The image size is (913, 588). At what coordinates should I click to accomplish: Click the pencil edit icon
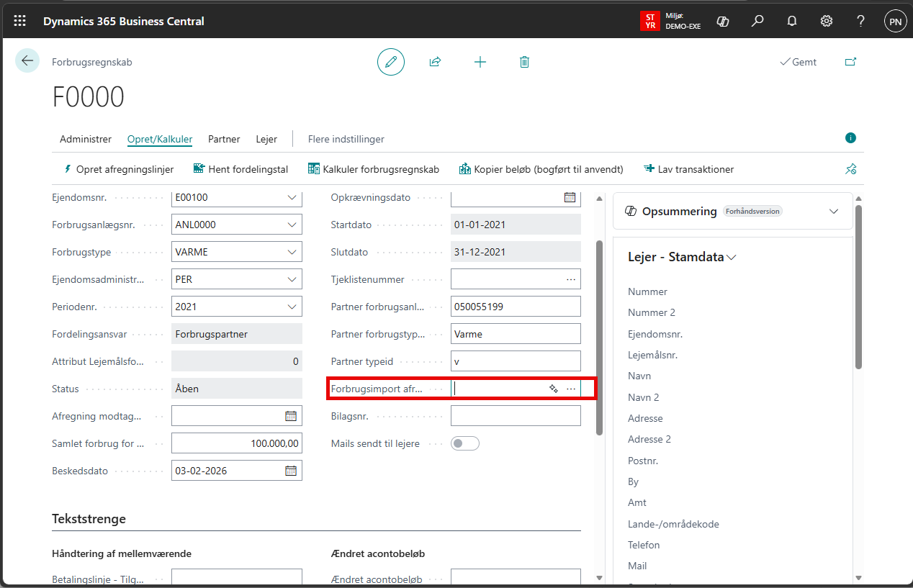tap(391, 62)
